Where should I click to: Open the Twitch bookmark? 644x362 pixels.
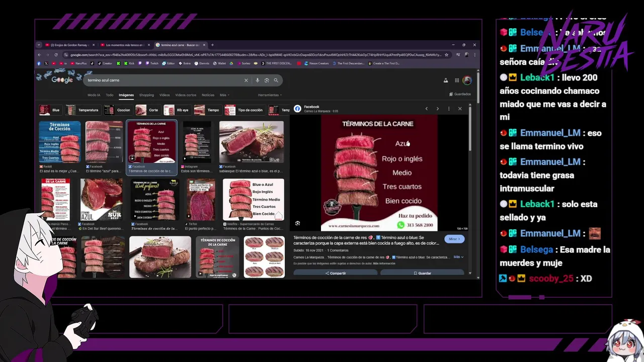tap(152, 63)
